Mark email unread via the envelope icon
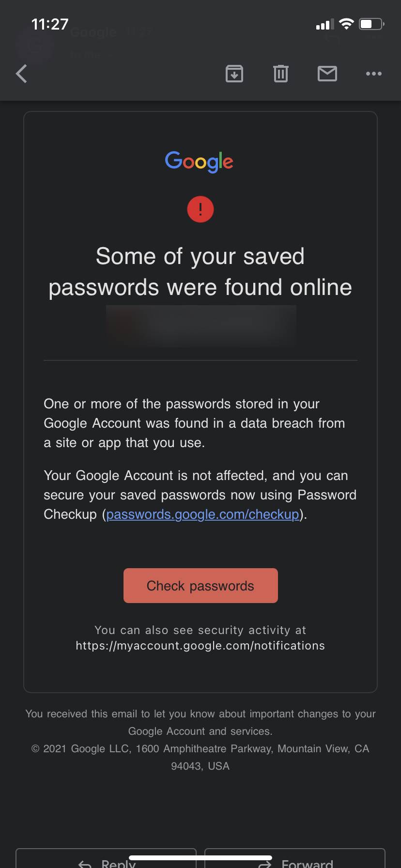The width and height of the screenshot is (401, 868). point(327,74)
